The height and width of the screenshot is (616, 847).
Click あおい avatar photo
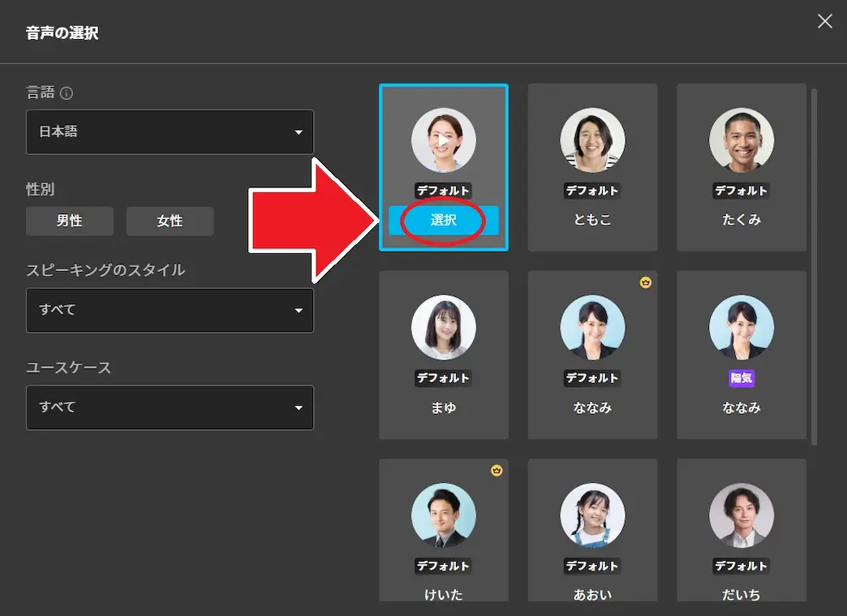pyautogui.click(x=592, y=515)
